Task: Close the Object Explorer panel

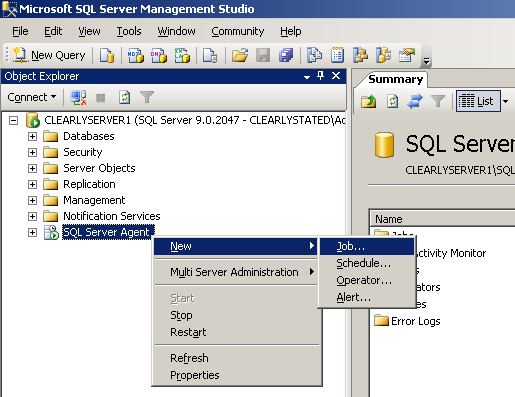Action: 336,76
